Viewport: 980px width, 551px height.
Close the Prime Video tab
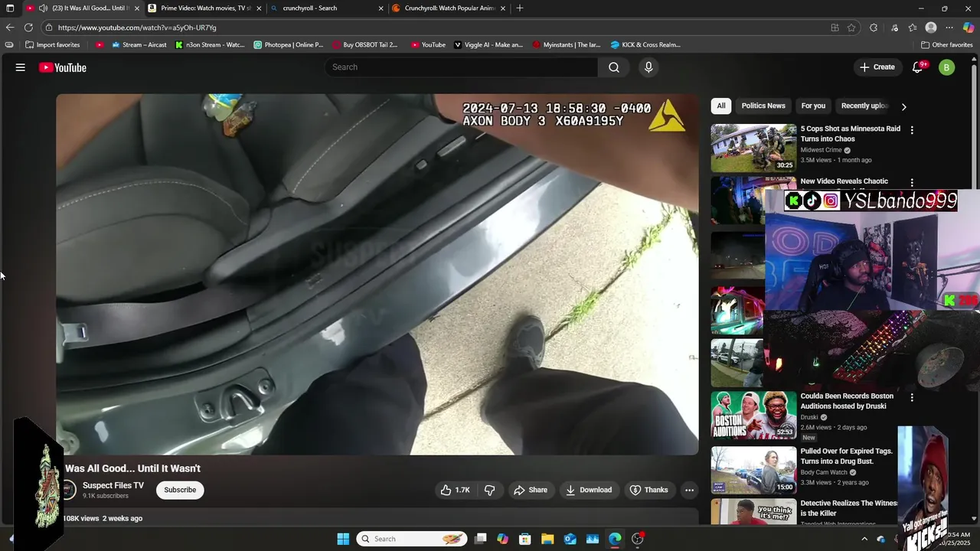(259, 8)
